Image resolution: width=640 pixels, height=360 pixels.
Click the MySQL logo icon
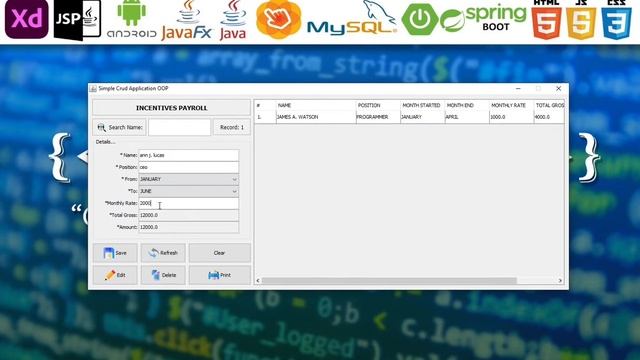click(352, 18)
